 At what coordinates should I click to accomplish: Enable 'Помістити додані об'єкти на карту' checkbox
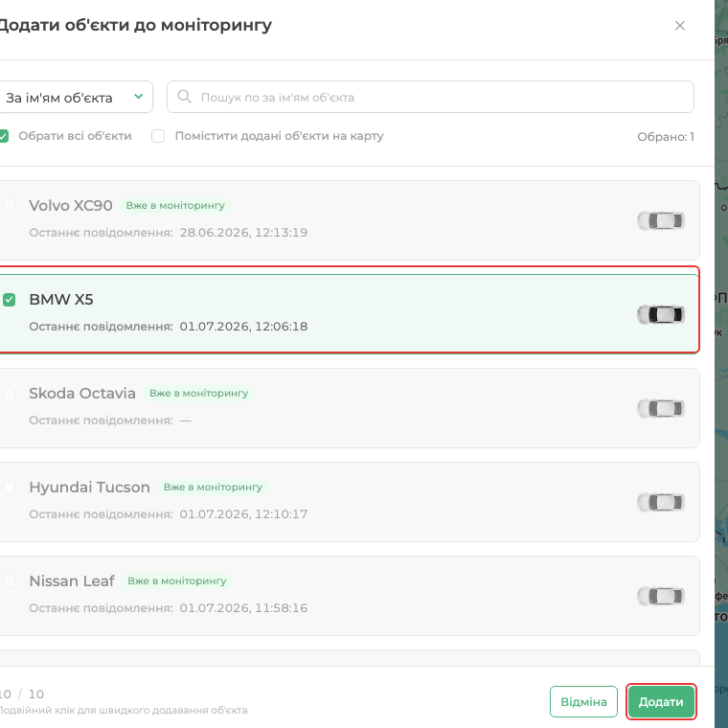(158, 136)
